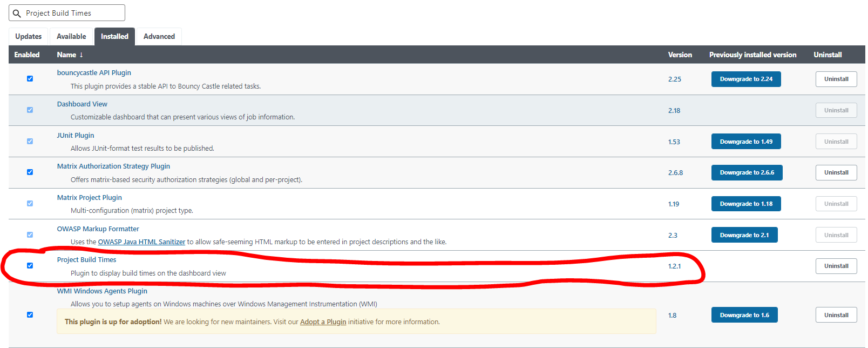Click the search magnifier icon
The width and height of the screenshot is (868, 348).
click(x=17, y=13)
